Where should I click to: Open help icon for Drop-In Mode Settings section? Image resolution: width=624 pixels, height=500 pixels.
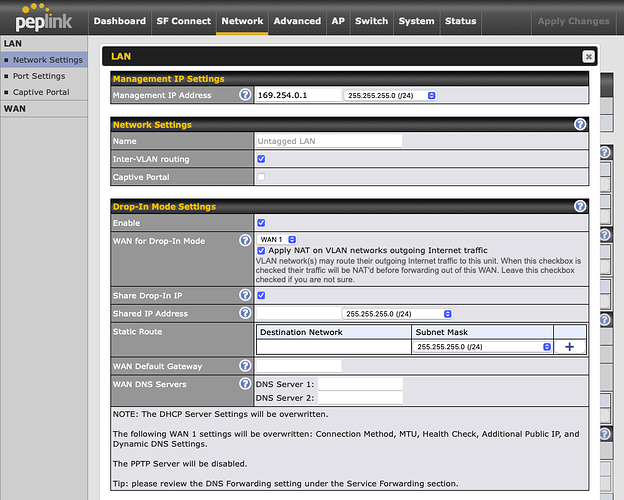[580, 206]
